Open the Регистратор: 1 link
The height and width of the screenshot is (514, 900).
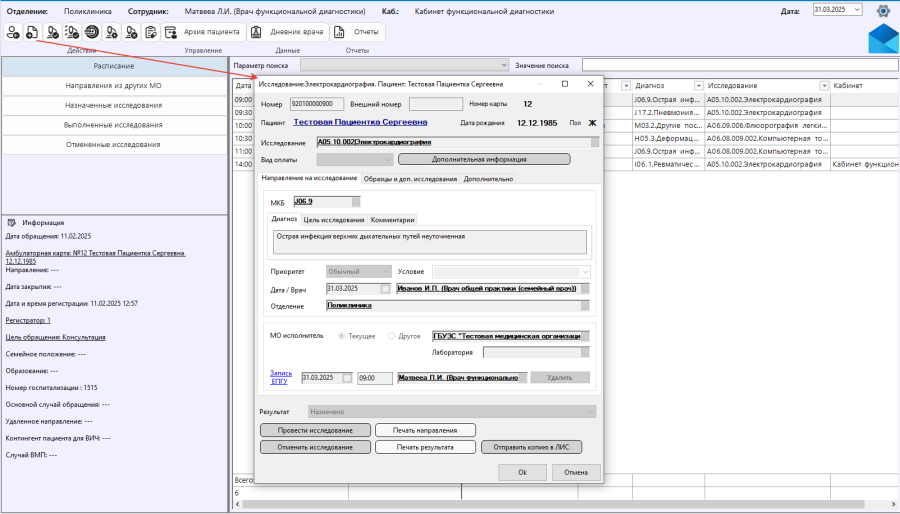(x=28, y=321)
